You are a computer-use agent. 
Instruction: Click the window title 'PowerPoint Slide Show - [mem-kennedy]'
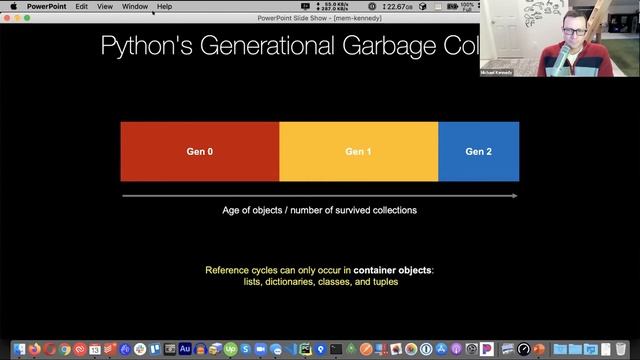pyautogui.click(x=320, y=18)
